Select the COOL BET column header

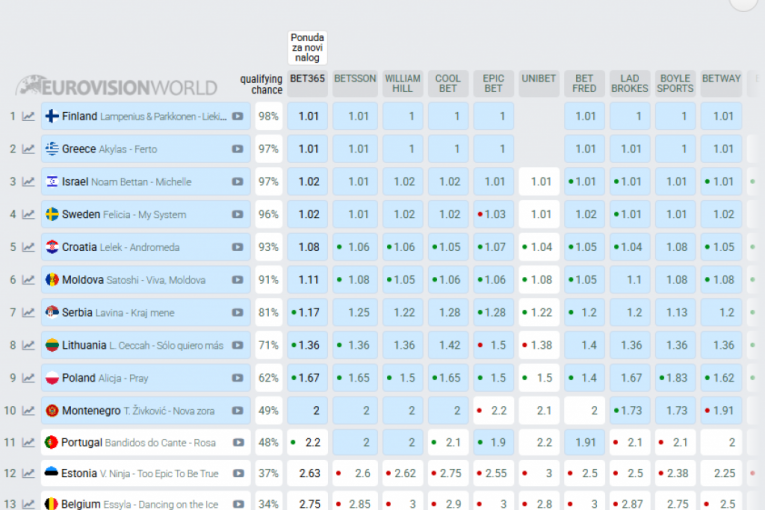pos(448,83)
